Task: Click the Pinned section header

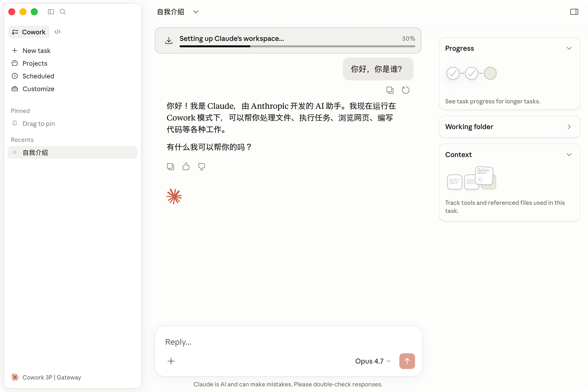Action: 20,111
